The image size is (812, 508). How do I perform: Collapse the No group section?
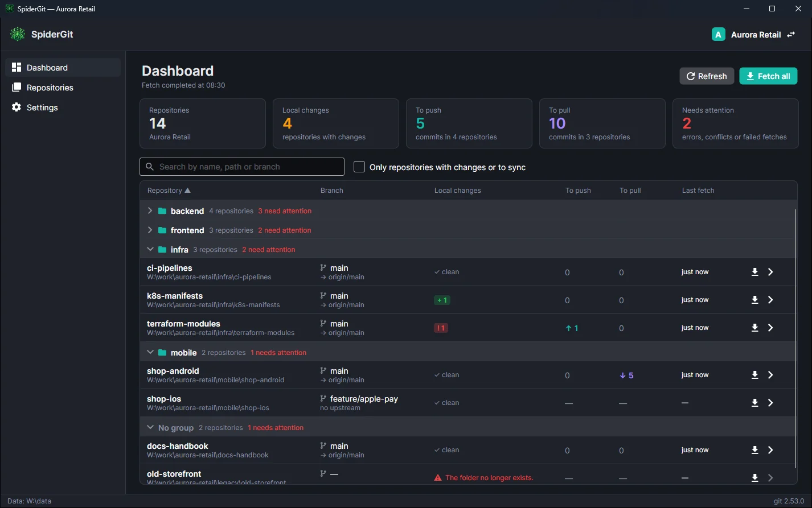(150, 428)
